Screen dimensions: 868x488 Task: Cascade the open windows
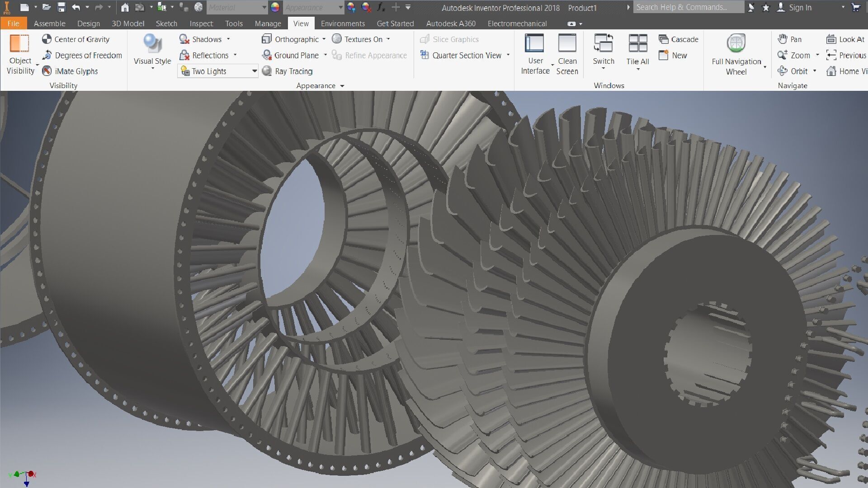click(x=679, y=39)
